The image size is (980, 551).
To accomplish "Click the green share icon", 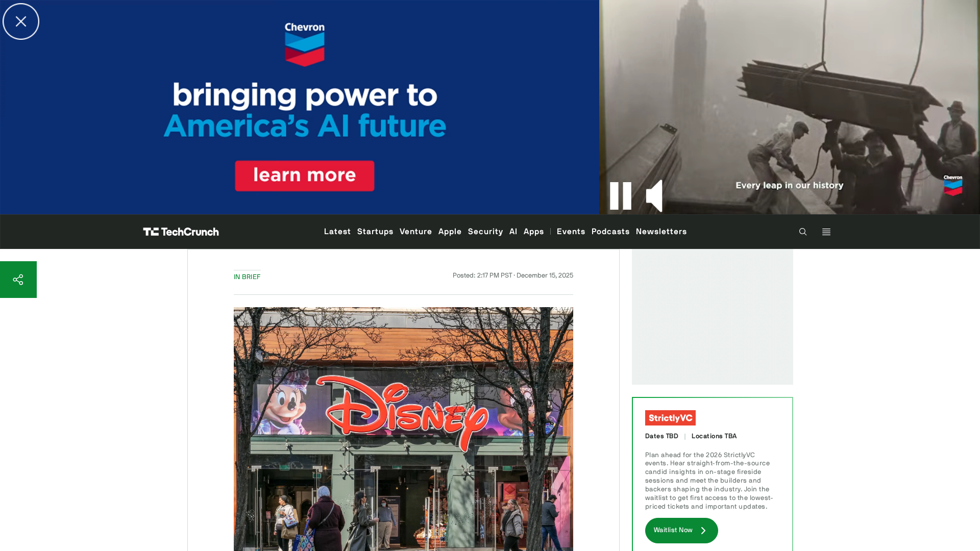I will [18, 280].
